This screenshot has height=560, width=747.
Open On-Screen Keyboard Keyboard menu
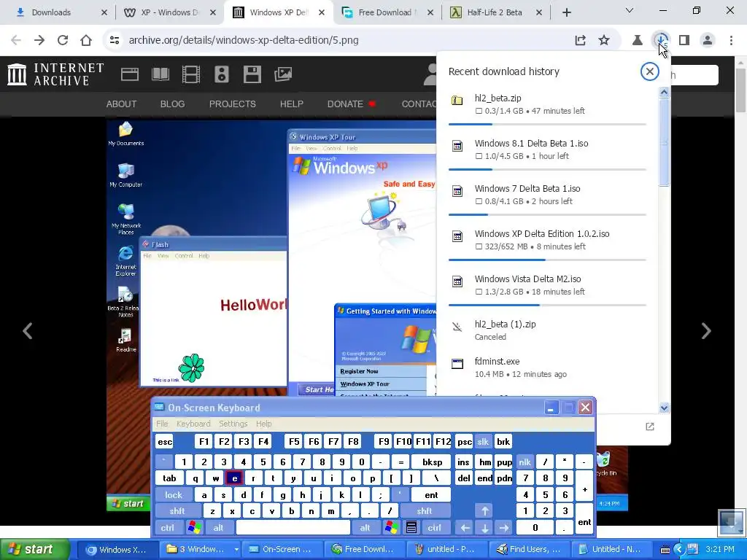click(193, 424)
